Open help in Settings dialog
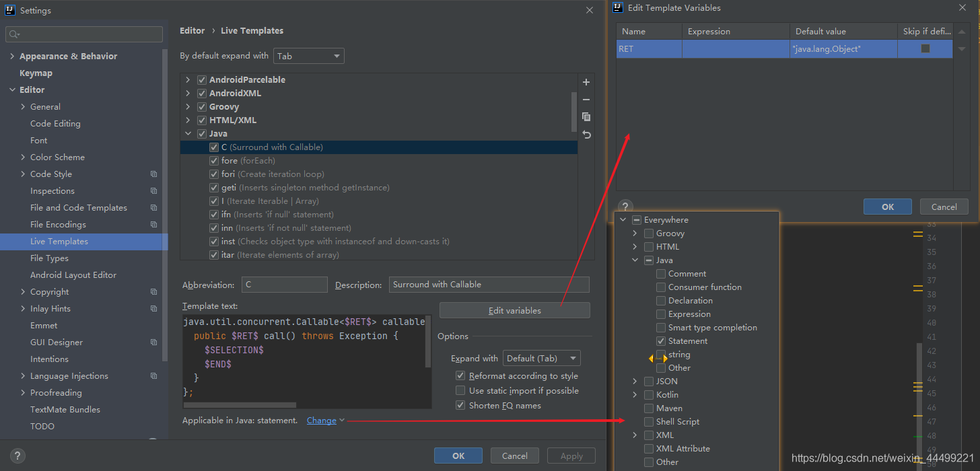 tap(18, 456)
